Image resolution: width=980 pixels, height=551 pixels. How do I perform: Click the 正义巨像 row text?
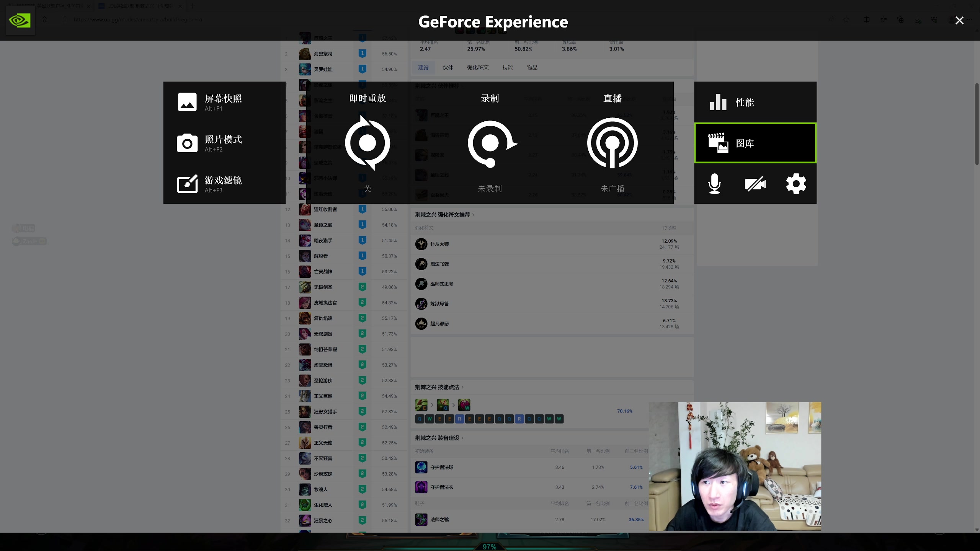[x=323, y=396]
